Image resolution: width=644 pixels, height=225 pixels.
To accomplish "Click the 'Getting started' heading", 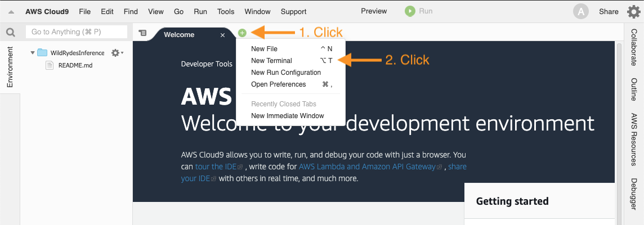I will pyautogui.click(x=512, y=201).
